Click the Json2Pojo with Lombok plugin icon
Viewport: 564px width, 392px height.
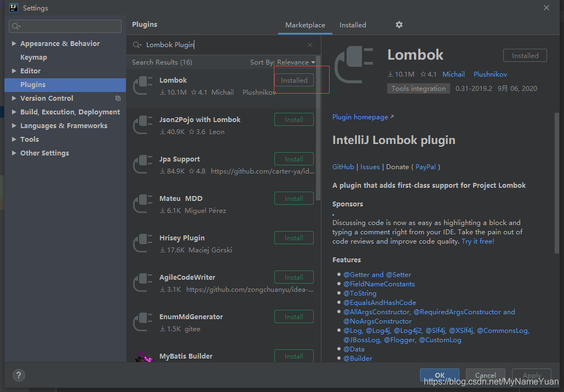pyautogui.click(x=143, y=125)
